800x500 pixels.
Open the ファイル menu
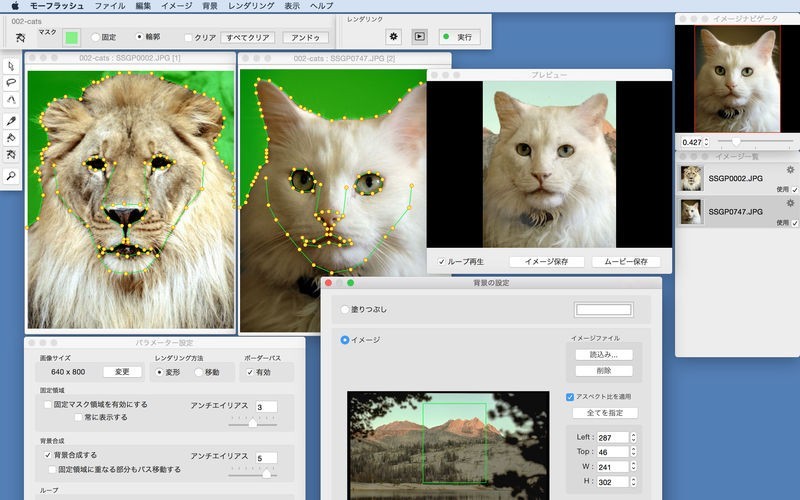[109, 6]
